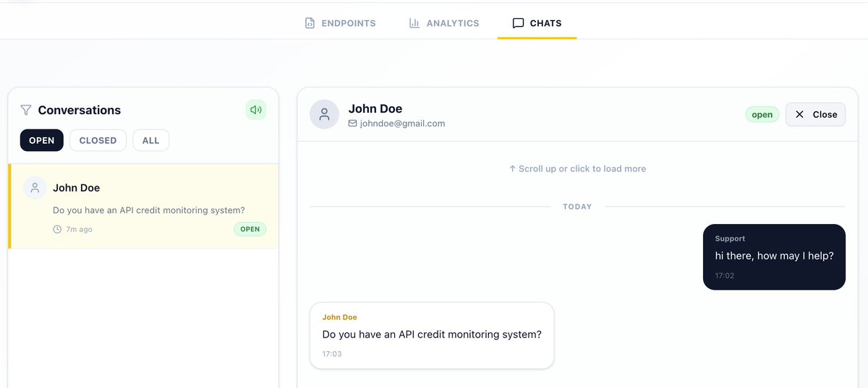This screenshot has width=868, height=388.
Task: Filter conversations by Closed
Action: pos(98,140)
